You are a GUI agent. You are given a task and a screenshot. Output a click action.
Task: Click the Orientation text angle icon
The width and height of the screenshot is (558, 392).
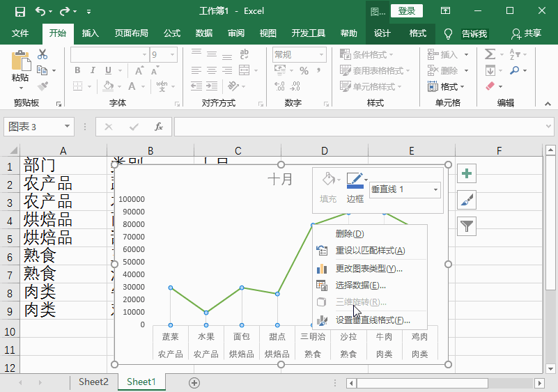[x=233, y=86]
